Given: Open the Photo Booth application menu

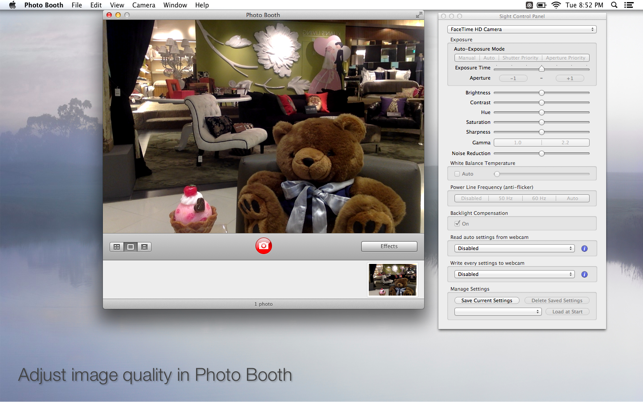Looking at the screenshot, I should pyautogui.click(x=43, y=5).
